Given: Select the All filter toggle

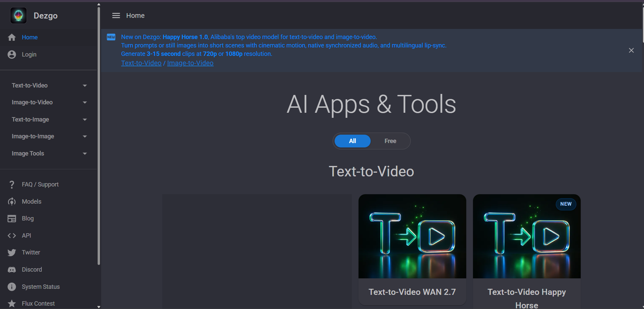Looking at the screenshot, I should click(x=352, y=141).
